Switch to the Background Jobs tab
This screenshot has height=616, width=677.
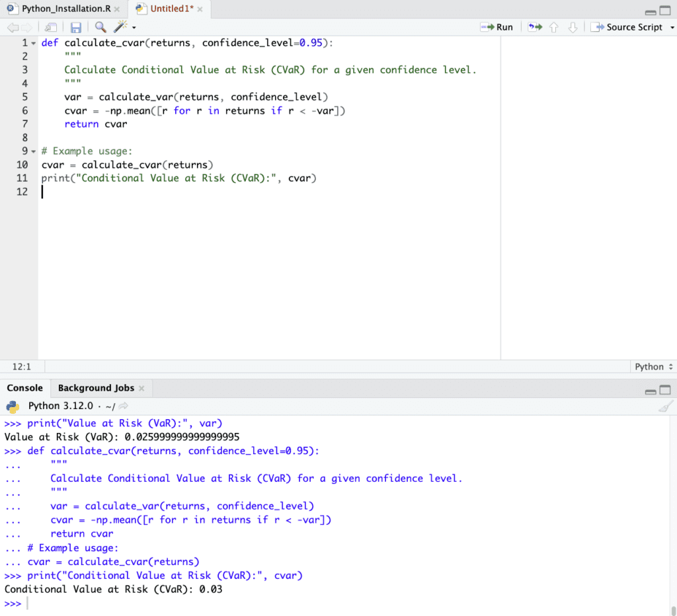click(96, 388)
